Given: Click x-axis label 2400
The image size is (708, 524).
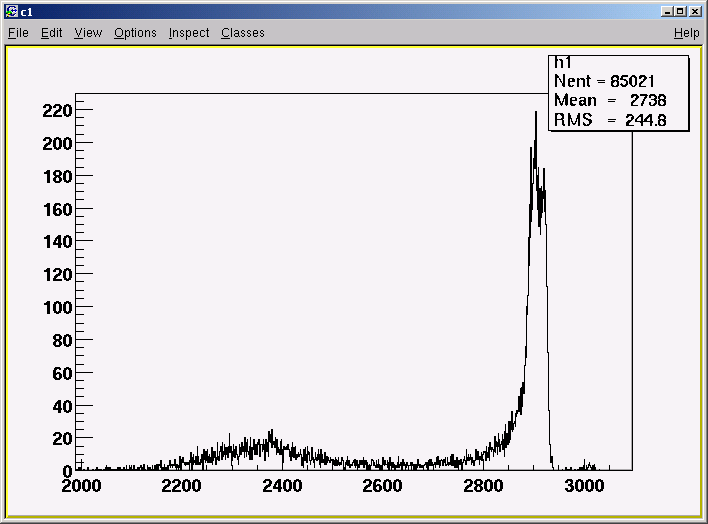Looking at the screenshot, I should [x=282, y=486].
